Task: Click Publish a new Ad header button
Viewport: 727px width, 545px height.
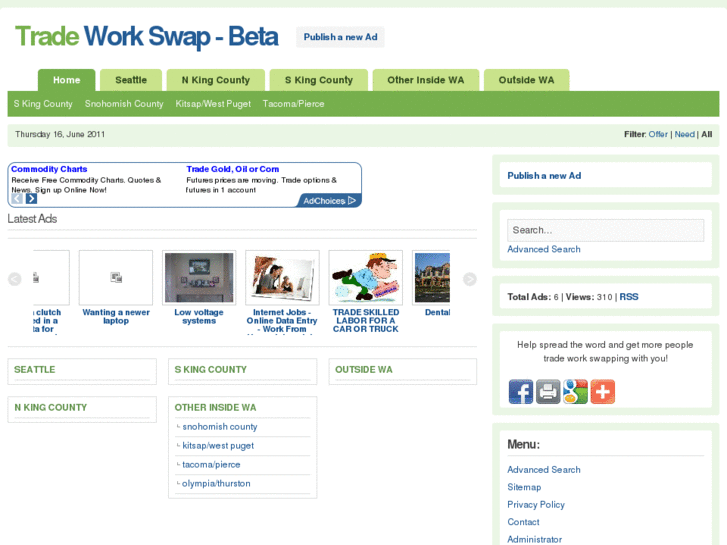Action: click(340, 37)
